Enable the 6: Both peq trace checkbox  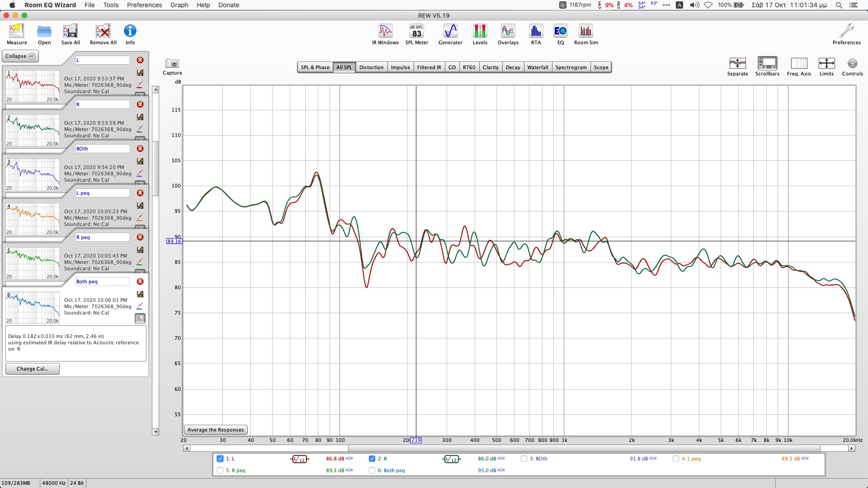372,470
